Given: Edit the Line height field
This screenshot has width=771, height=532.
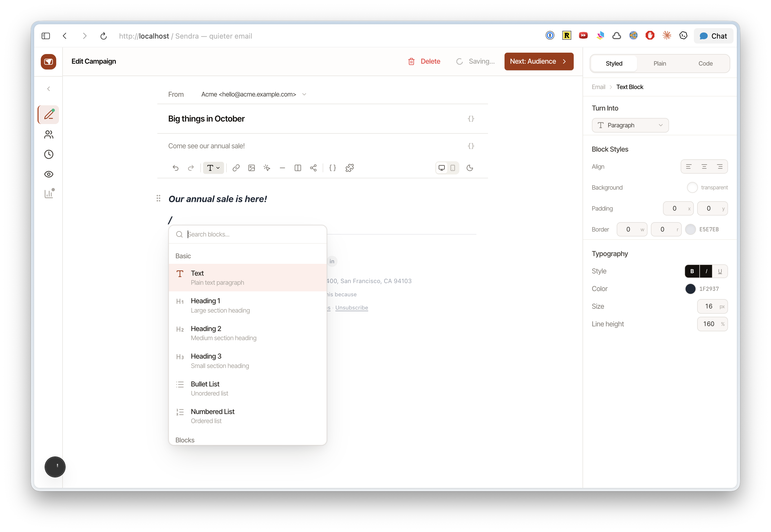Looking at the screenshot, I should (712, 324).
